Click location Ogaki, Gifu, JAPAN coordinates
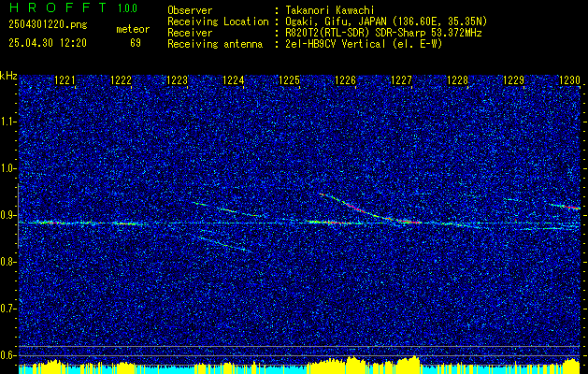The image size is (588, 374). point(386,22)
